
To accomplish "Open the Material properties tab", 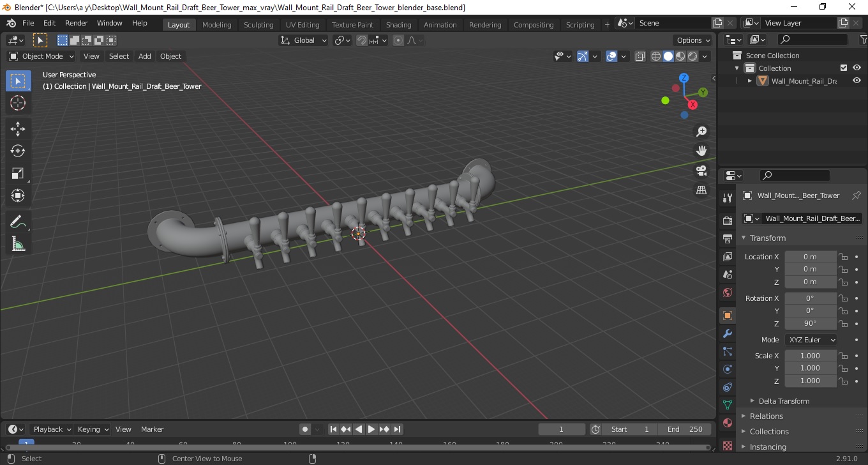I will (728, 423).
